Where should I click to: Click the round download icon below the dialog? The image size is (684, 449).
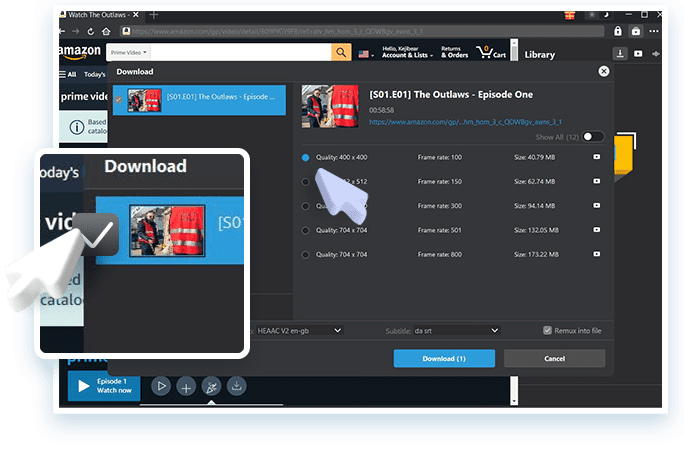pyautogui.click(x=236, y=386)
